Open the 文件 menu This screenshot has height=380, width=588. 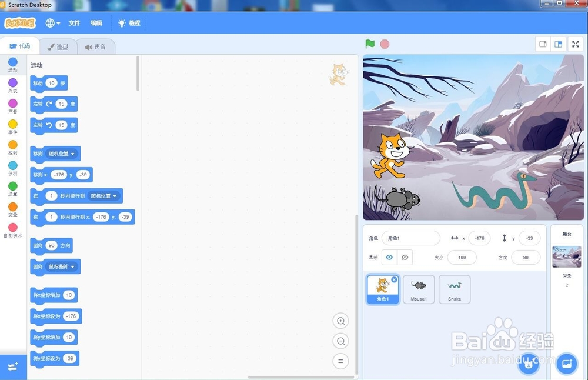pyautogui.click(x=74, y=24)
